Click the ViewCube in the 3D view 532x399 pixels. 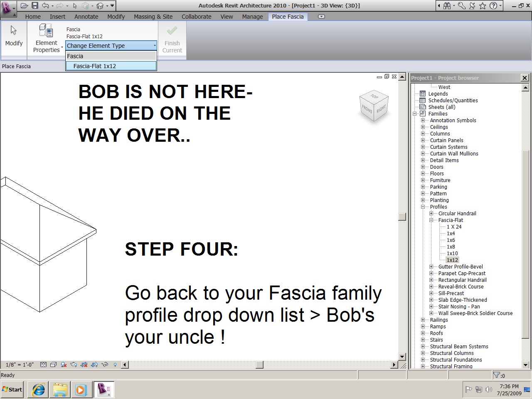pos(374,107)
